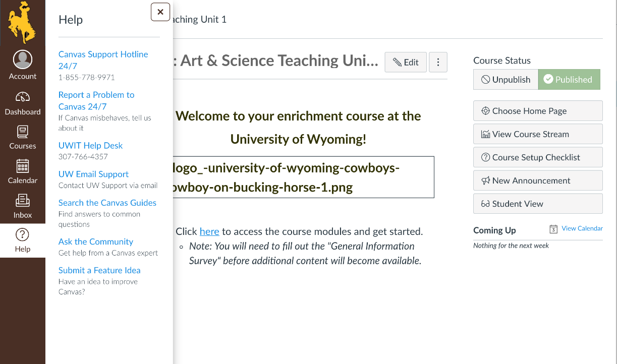The image size is (617, 364).
Task: Close the Help panel with the X
Action: coord(160,12)
